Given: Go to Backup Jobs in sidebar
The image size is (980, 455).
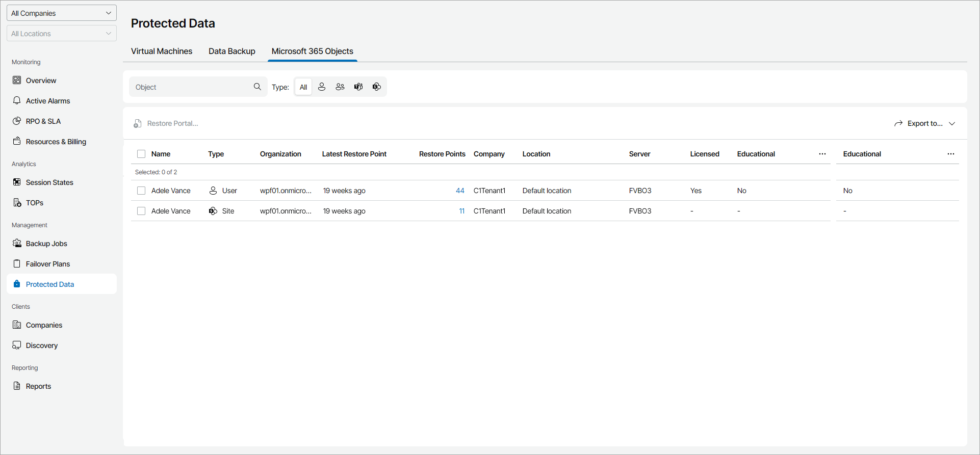Looking at the screenshot, I should point(46,244).
